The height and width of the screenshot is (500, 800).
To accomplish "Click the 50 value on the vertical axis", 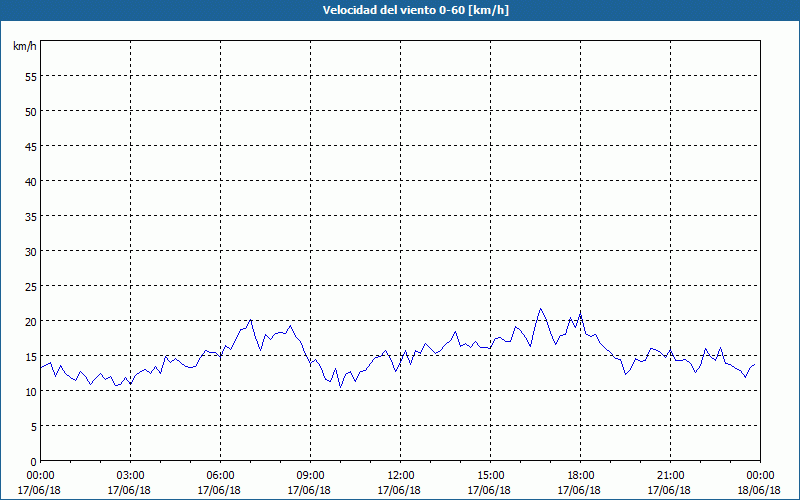I will click(x=30, y=112).
